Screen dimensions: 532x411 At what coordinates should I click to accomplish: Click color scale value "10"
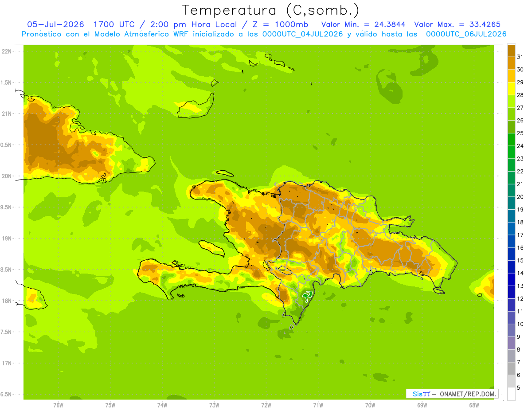pyautogui.click(x=520, y=324)
